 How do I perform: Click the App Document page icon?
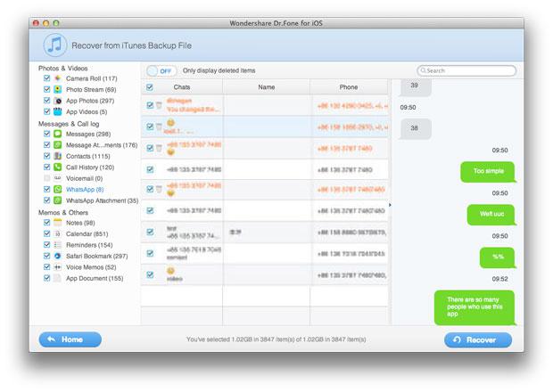click(x=57, y=278)
